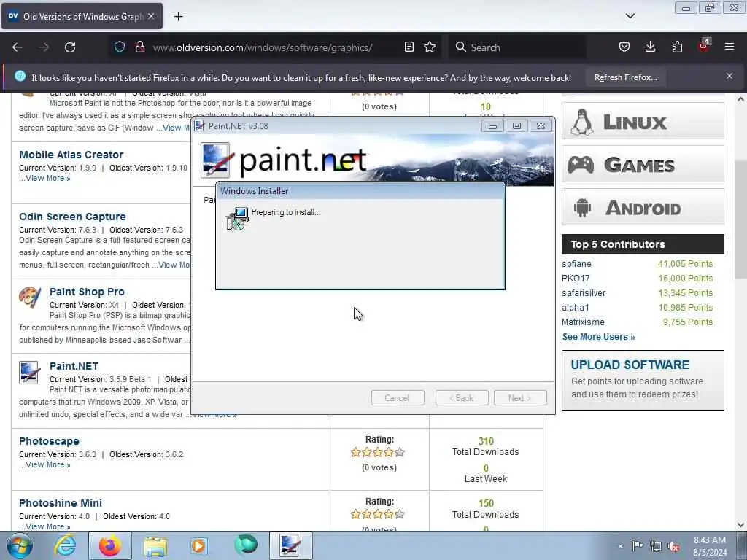Open Action Center flag tray icon

[x=638, y=545]
